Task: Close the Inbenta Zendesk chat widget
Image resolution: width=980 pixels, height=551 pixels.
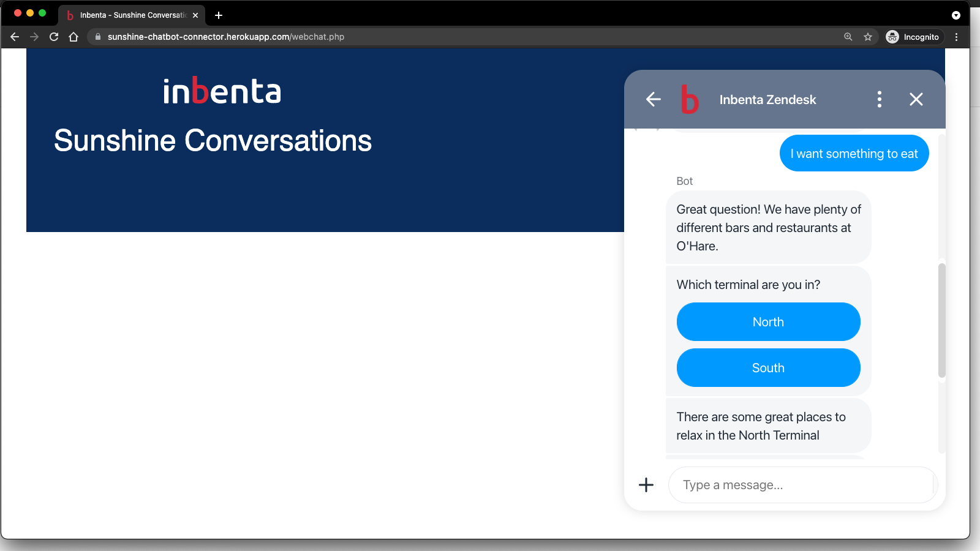Action: coord(916,99)
